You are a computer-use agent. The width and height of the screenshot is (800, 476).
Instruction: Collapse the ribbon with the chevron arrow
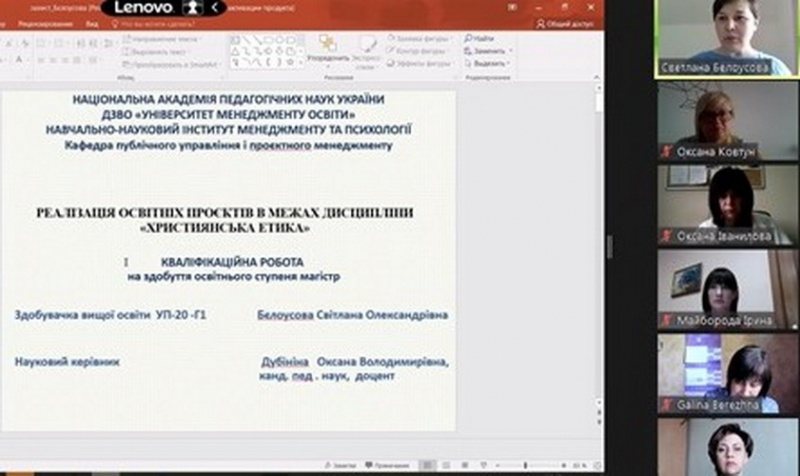pos(596,78)
